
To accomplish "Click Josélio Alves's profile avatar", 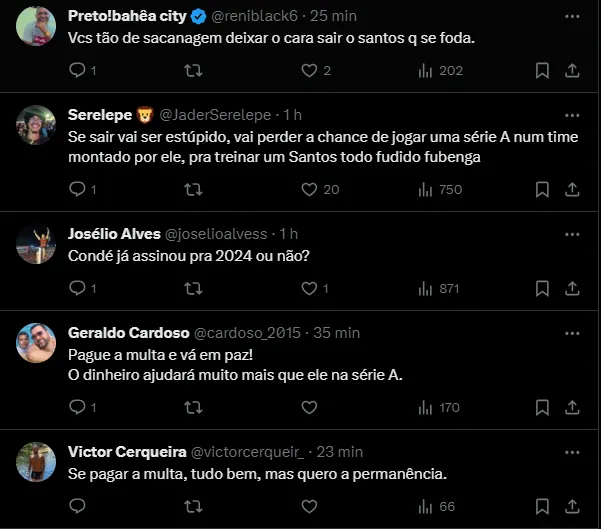I will tap(35, 244).
